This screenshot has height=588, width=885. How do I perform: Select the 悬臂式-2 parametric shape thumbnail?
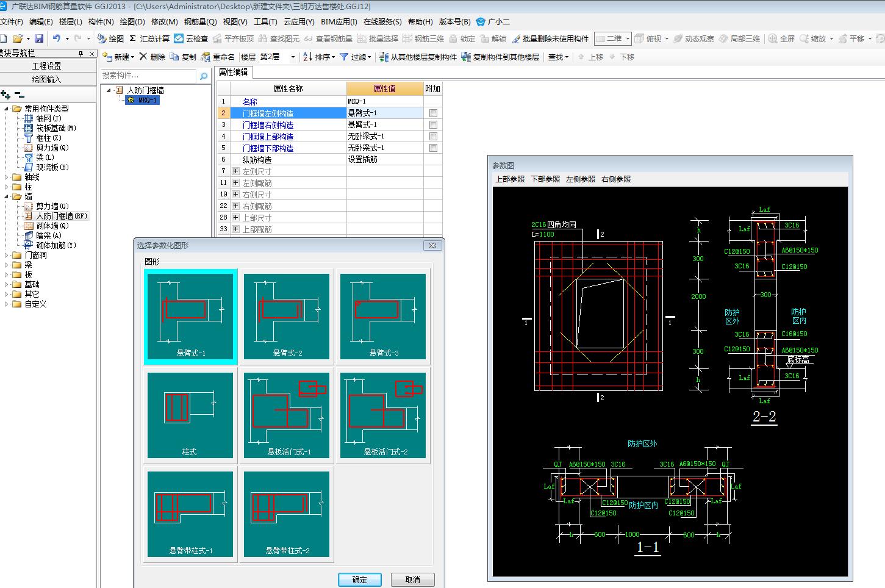coord(287,317)
